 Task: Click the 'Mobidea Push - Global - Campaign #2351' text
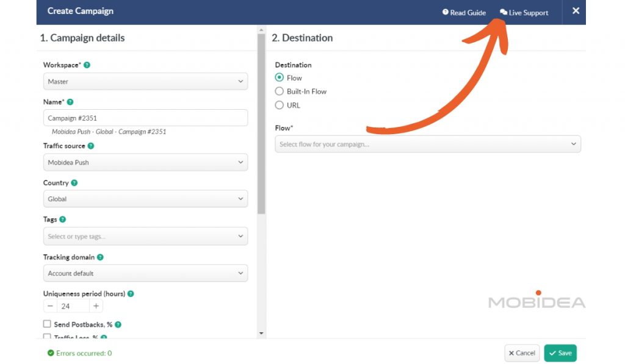click(109, 132)
